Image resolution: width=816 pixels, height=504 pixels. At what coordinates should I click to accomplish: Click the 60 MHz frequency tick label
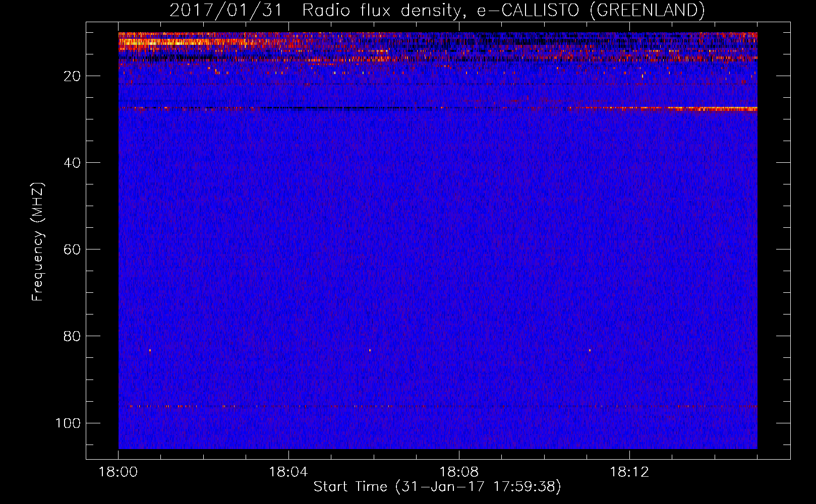coord(72,249)
